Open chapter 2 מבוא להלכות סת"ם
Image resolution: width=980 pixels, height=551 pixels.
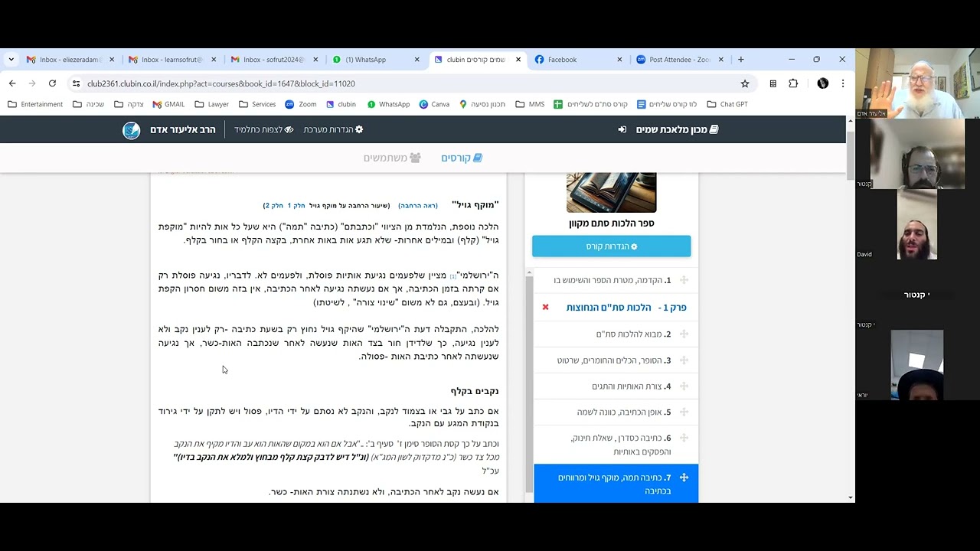633,334
